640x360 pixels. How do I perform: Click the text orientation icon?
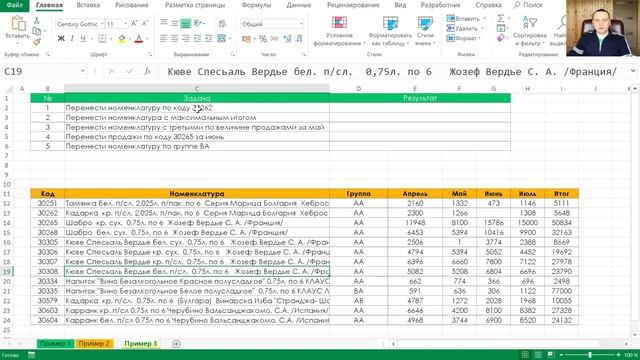(198, 23)
